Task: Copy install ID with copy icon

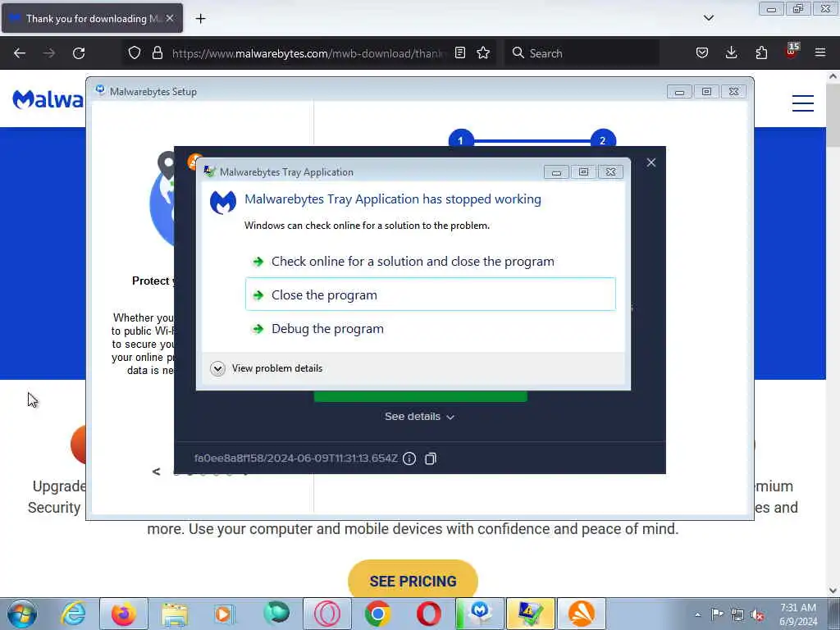Action: [x=431, y=459]
